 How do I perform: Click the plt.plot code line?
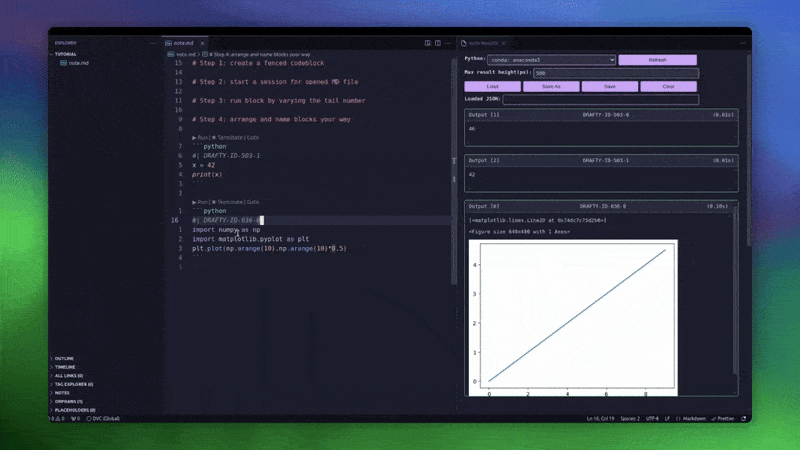269,248
